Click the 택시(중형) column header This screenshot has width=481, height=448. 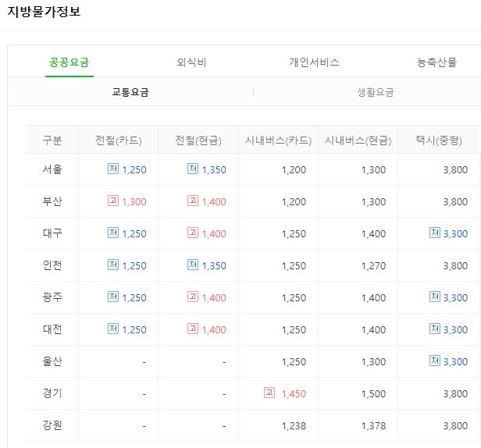(x=439, y=140)
